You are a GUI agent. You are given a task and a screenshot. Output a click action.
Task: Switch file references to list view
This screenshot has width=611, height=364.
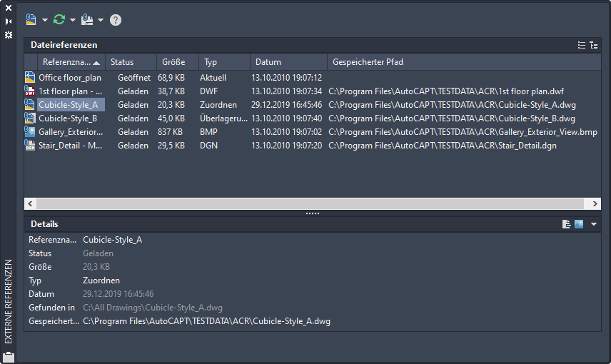582,45
